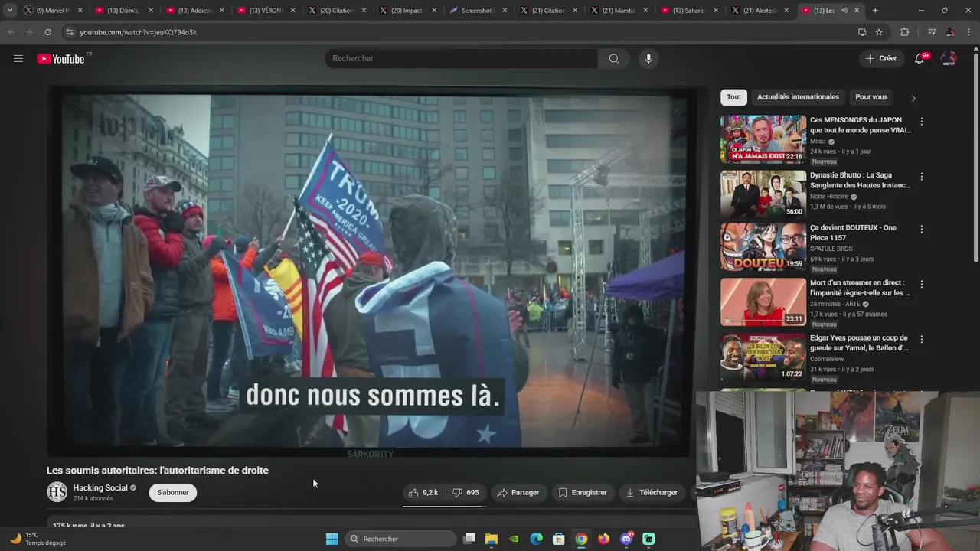
Task: Open a new Chrome tab with plus
Action: 875,11
